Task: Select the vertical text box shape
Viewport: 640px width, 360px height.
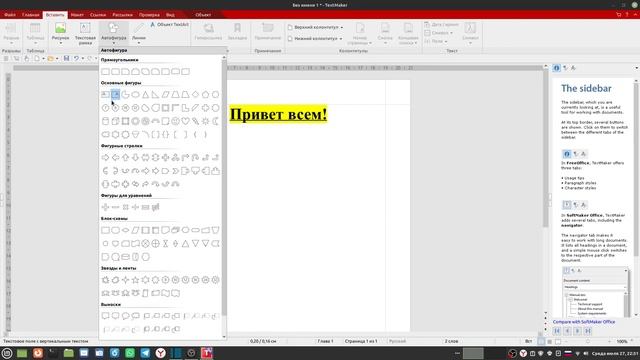Action: (x=116, y=95)
